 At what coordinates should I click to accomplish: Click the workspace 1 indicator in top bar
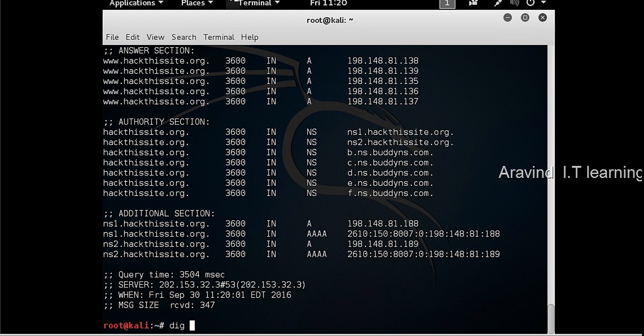447,3
